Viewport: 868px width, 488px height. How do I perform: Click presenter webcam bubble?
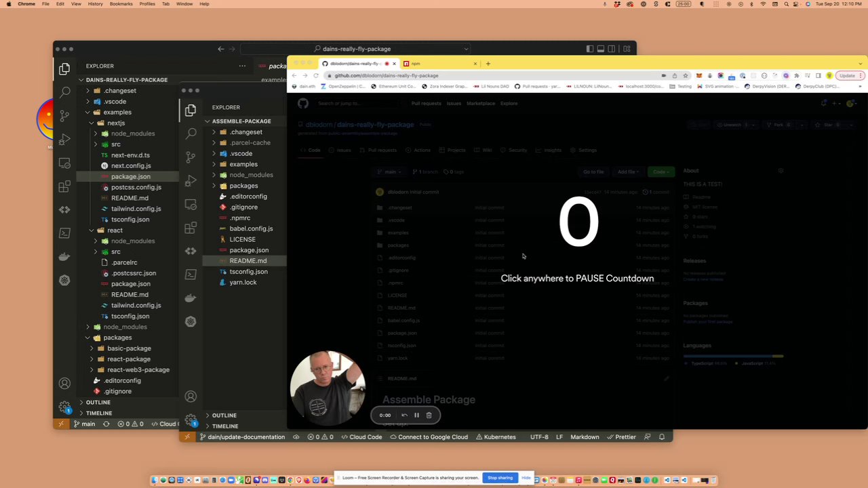click(x=328, y=389)
